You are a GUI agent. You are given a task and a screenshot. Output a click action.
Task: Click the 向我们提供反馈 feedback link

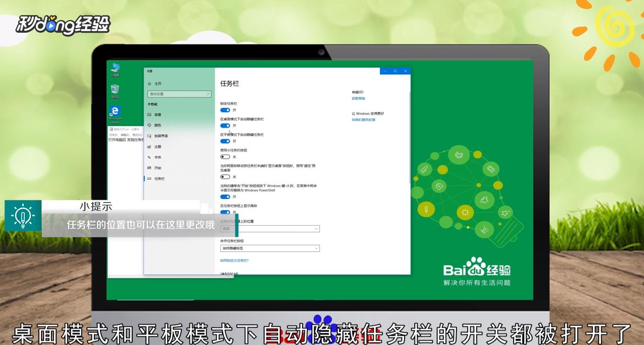365,120
